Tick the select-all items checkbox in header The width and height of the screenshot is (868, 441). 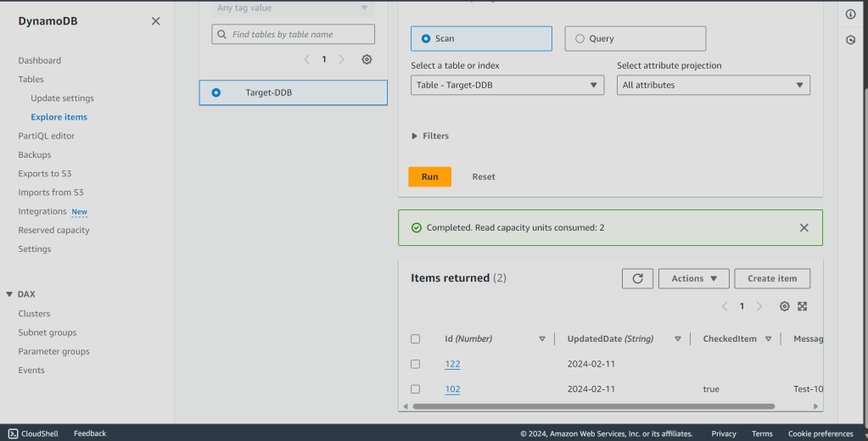click(x=415, y=338)
